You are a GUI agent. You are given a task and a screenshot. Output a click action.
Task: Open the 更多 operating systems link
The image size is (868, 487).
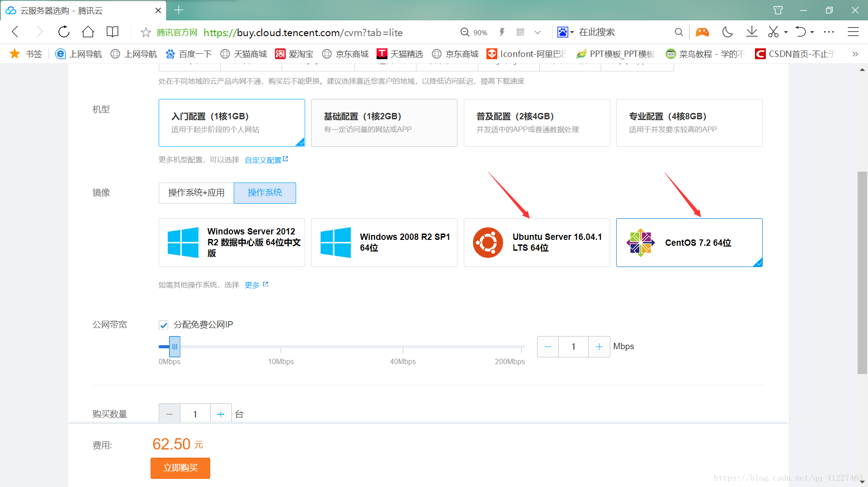tap(256, 285)
